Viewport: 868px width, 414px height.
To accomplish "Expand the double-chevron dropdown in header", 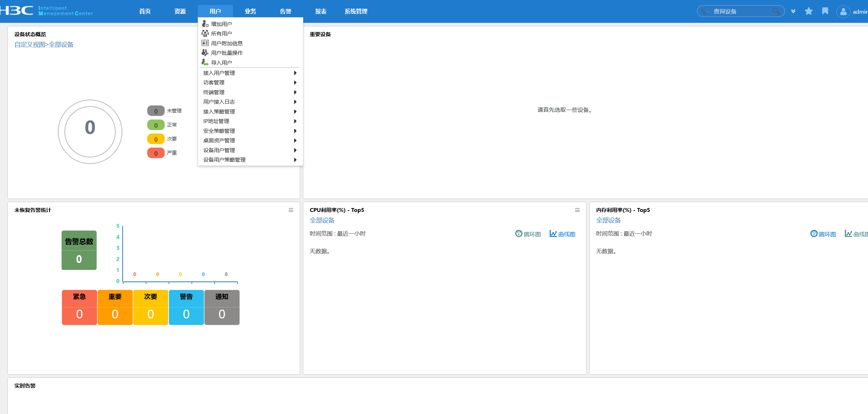I will click(x=793, y=11).
